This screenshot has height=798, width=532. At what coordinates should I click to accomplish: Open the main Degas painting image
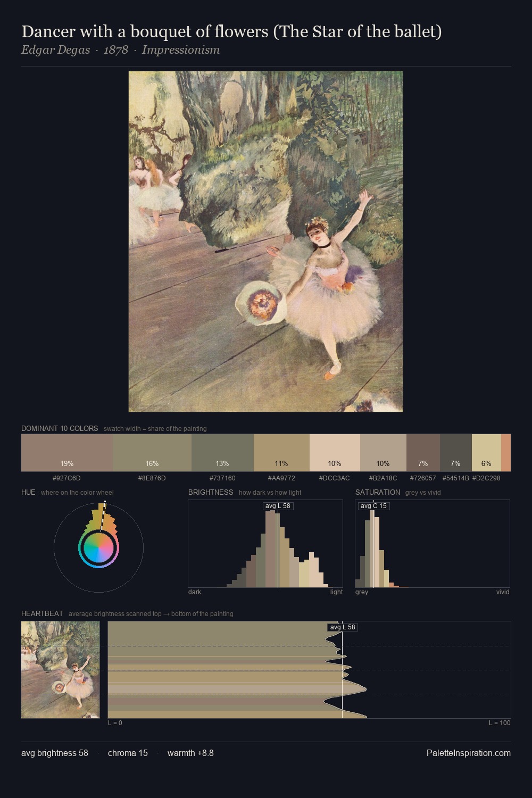tap(265, 242)
